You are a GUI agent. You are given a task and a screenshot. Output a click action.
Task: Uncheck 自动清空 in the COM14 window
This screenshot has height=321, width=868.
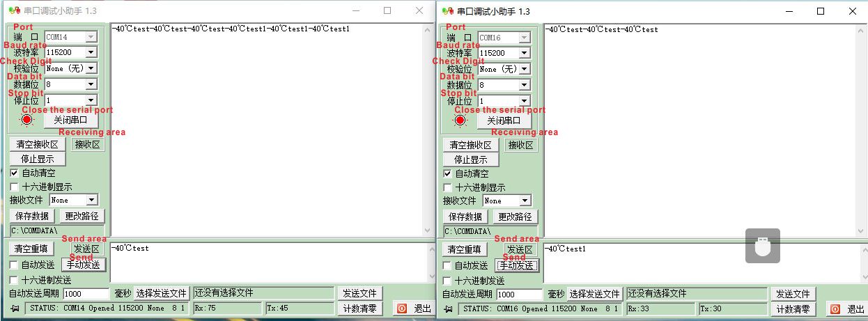click(15, 173)
